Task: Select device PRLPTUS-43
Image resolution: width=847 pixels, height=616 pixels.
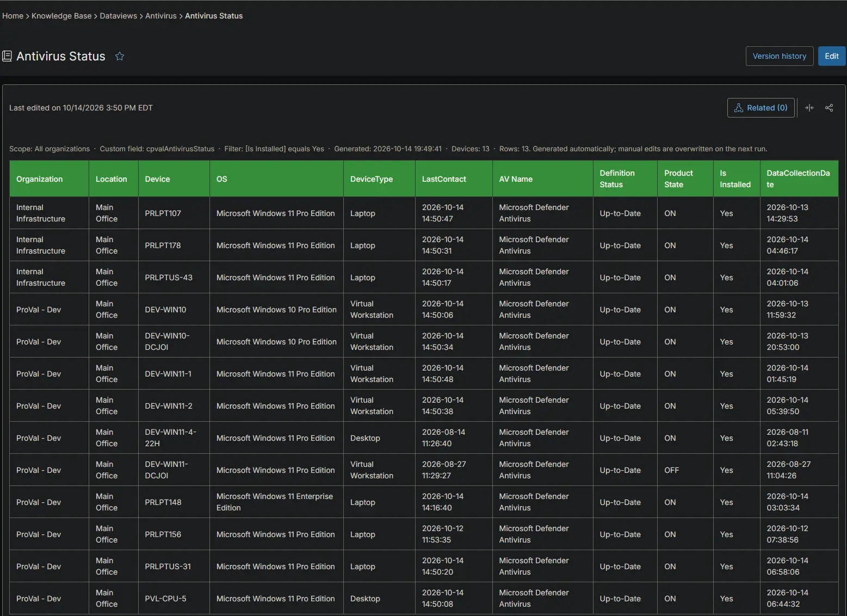Action: (x=174, y=277)
